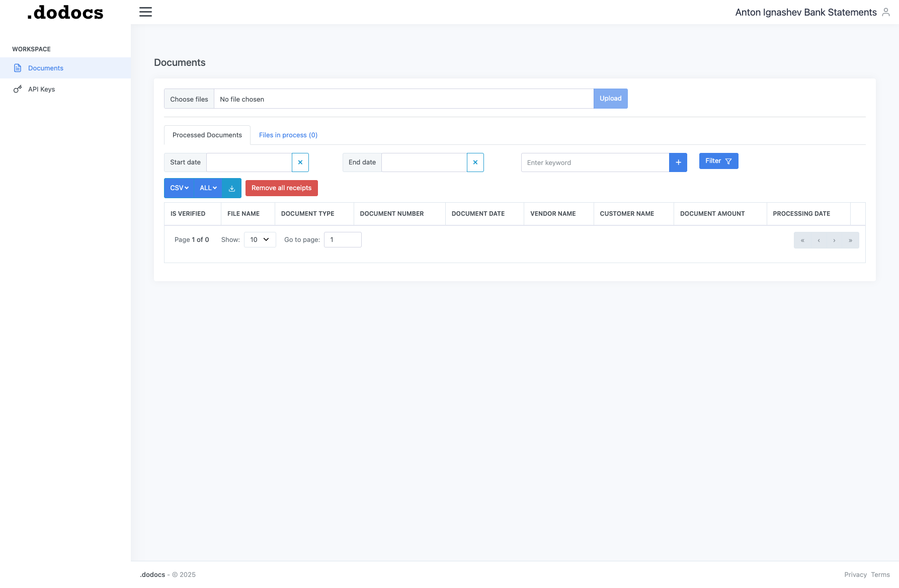Click Remove all receipts

click(x=281, y=188)
